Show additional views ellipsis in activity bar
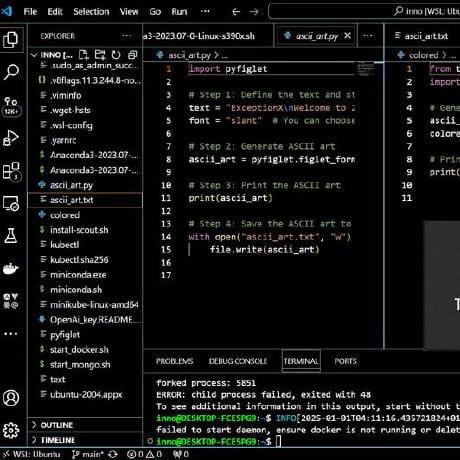The width and height of the screenshot is (460, 460). tap(11, 334)
